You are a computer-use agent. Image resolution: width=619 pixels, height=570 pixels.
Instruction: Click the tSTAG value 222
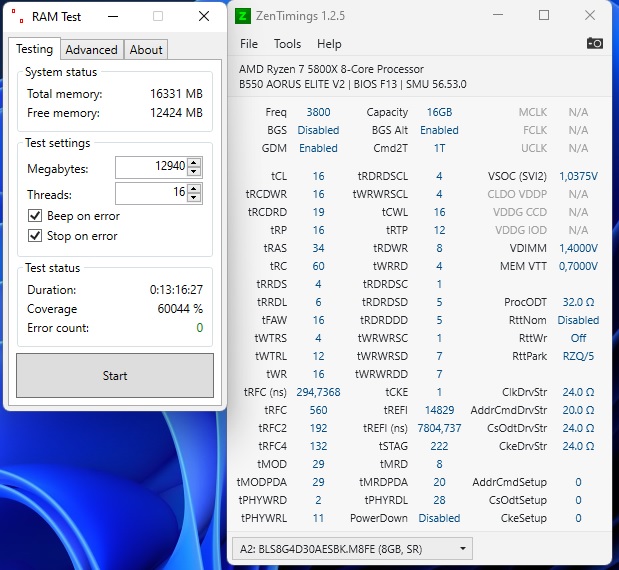(439, 446)
